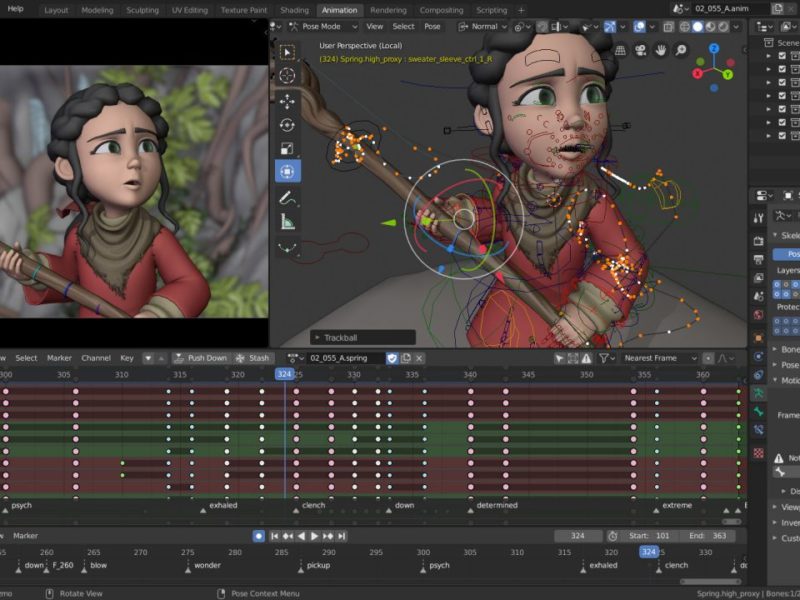Screen dimensions: 800x600
Task: Switch to the Shading workspace tab
Action: 294,10
